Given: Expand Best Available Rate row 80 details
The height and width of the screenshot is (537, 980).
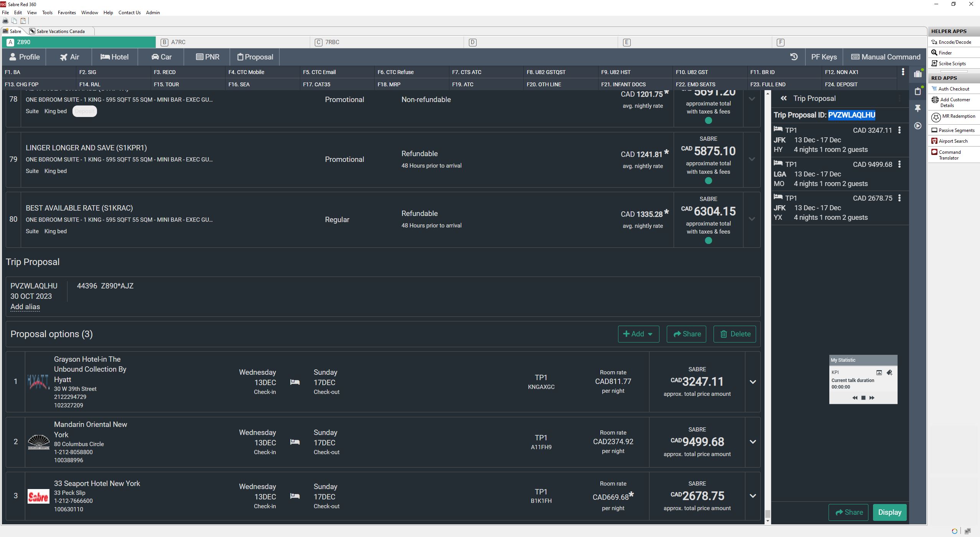Looking at the screenshot, I should (x=752, y=219).
